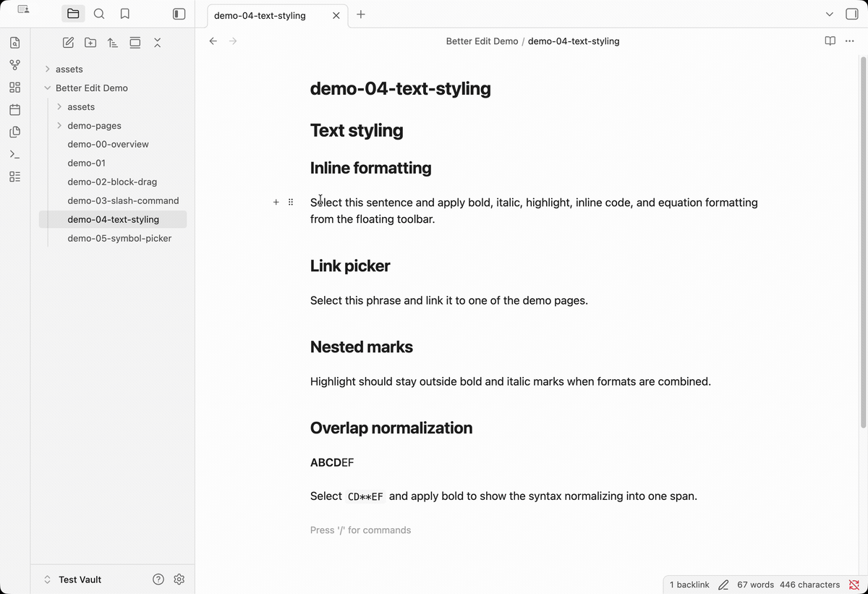Open a new tab

[361, 14]
